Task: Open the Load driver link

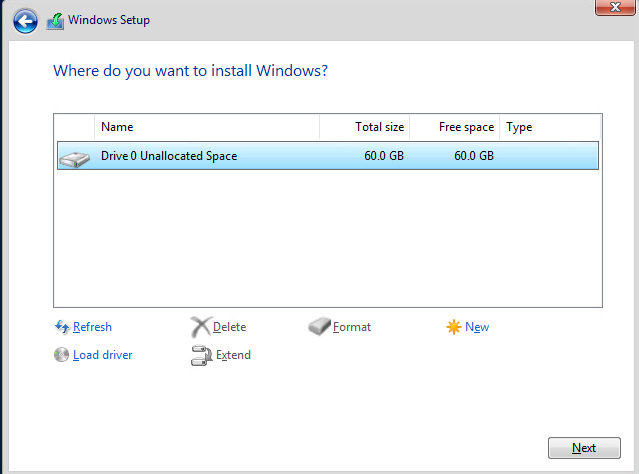Action: (103, 355)
